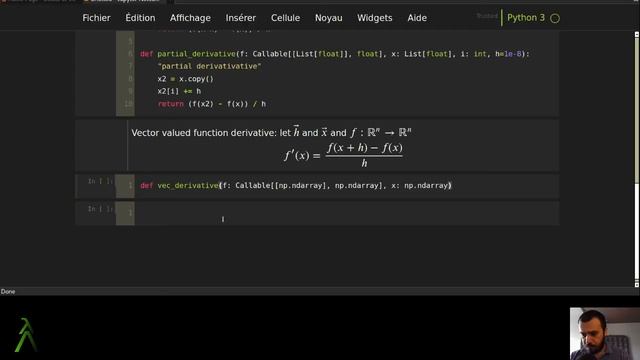Click into the empty last code cell
The width and height of the screenshot is (640, 360).
(346, 213)
